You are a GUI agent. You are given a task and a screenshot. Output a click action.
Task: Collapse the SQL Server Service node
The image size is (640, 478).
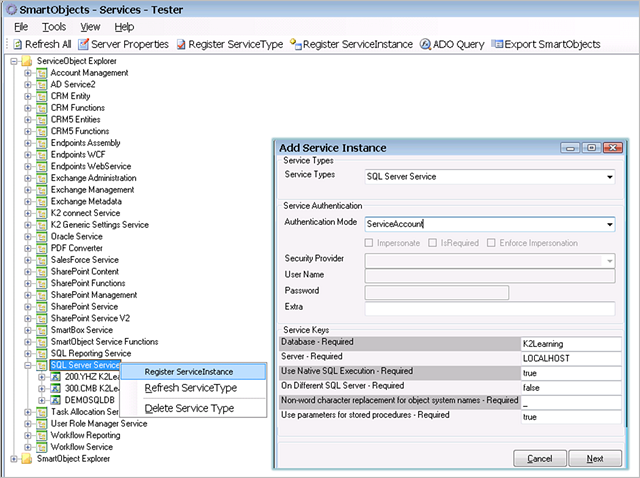click(28, 365)
